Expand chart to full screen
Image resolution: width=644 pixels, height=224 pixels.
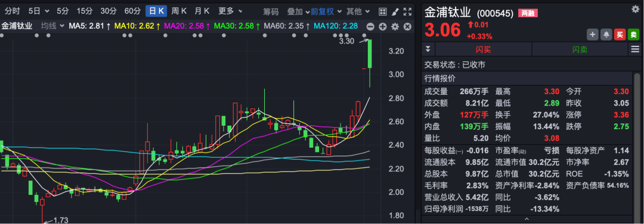407,11
